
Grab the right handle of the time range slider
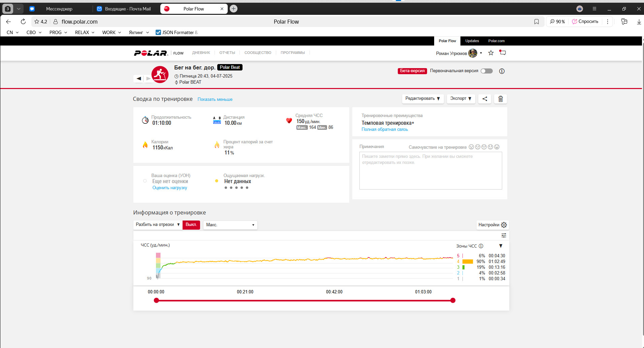tap(453, 300)
